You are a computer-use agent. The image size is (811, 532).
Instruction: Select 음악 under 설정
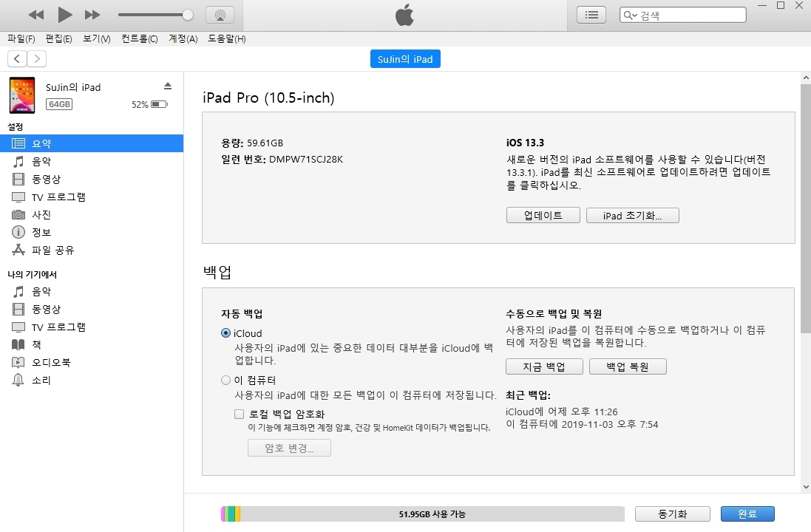pyautogui.click(x=92, y=161)
